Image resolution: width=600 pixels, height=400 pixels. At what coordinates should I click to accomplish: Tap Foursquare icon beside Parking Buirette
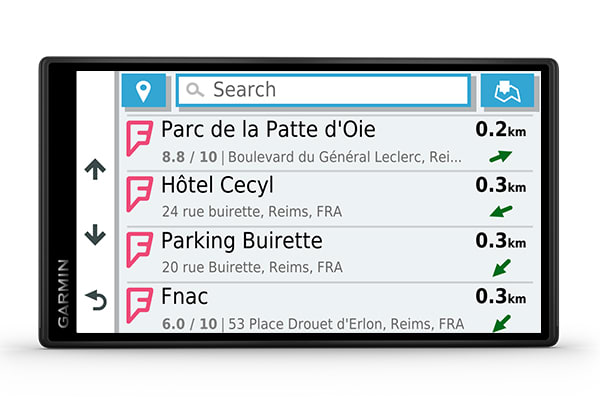141,251
